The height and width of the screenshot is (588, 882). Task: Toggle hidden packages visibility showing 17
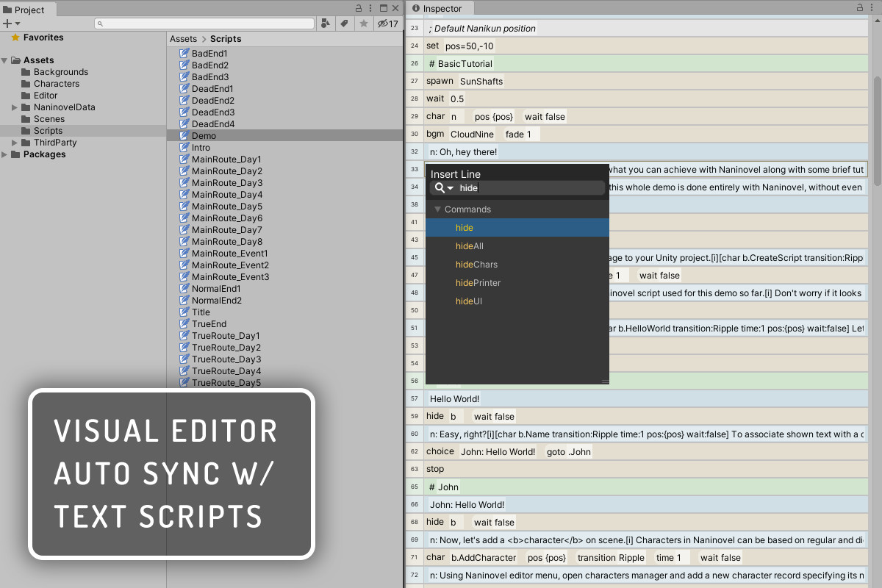387,24
